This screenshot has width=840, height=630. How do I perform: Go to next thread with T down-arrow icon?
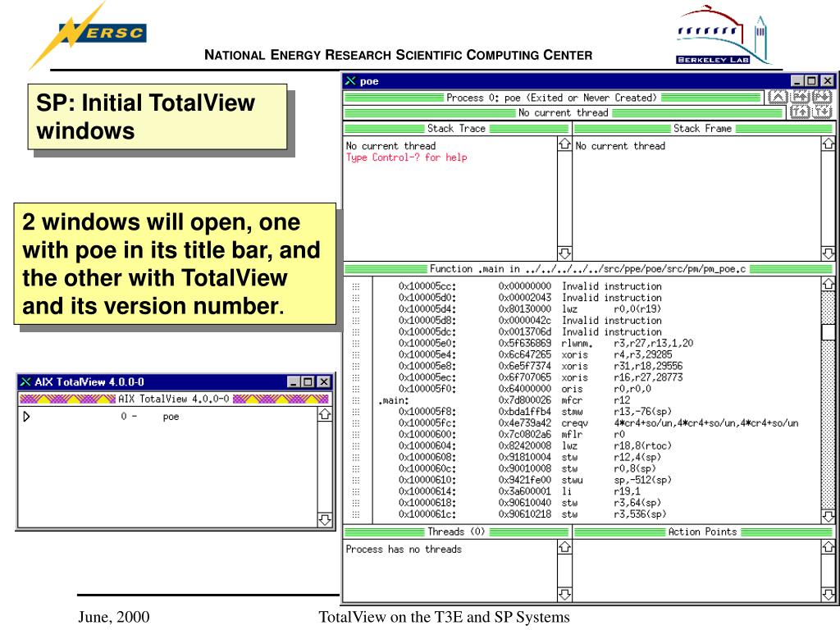tap(822, 112)
